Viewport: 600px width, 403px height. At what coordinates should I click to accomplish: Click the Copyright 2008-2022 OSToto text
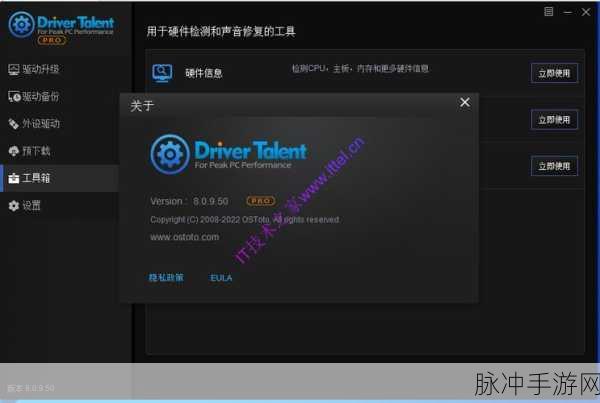(244, 220)
